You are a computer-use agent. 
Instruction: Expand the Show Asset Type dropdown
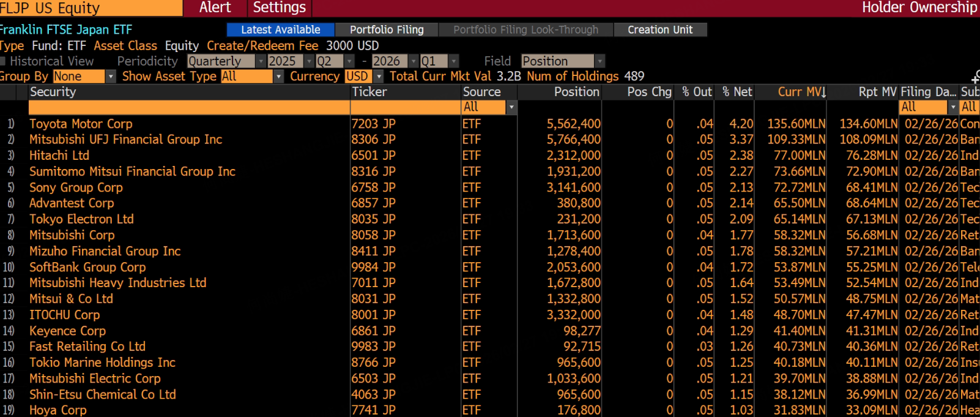(278, 77)
